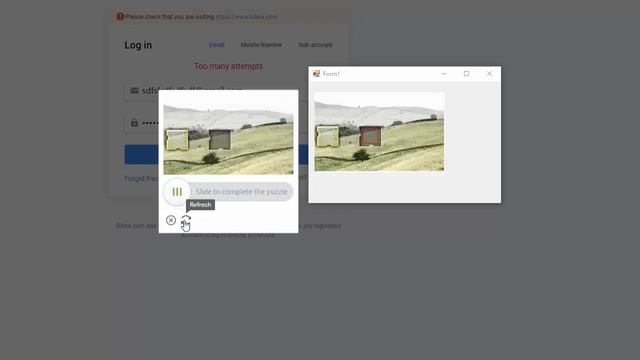
Task: Open the site URL link in warning banner
Action: (x=247, y=17)
